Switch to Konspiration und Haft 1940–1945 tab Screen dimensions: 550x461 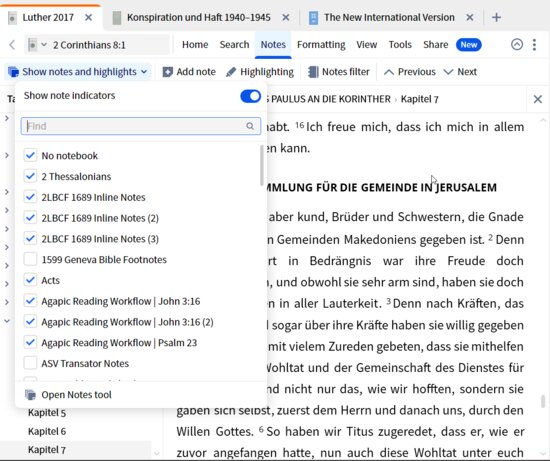[199, 18]
